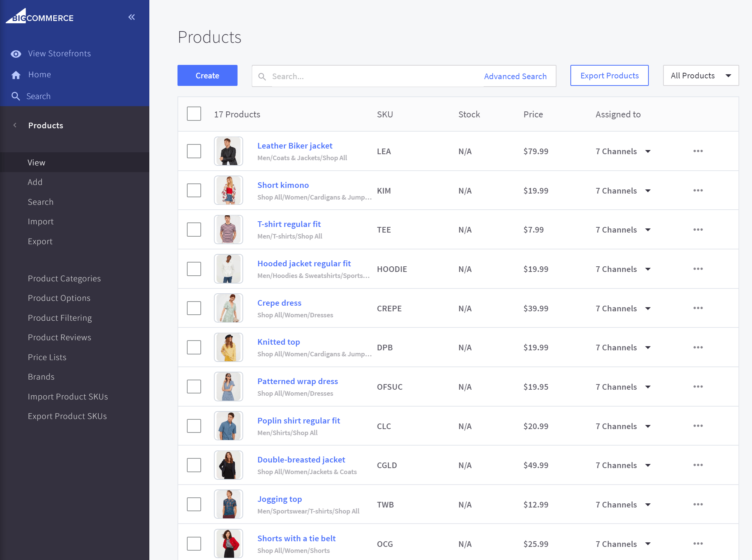Select all products using the header checkbox
752x560 pixels.
(194, 114)
